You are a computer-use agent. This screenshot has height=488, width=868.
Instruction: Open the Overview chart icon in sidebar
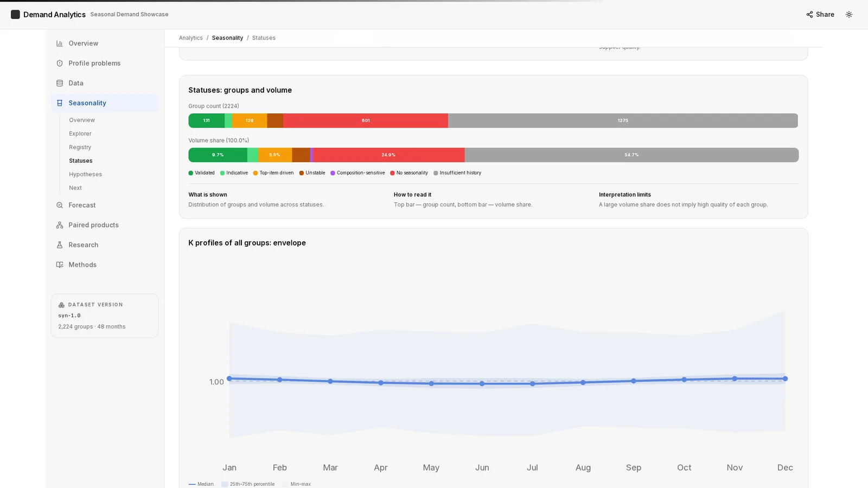(60, 43)
